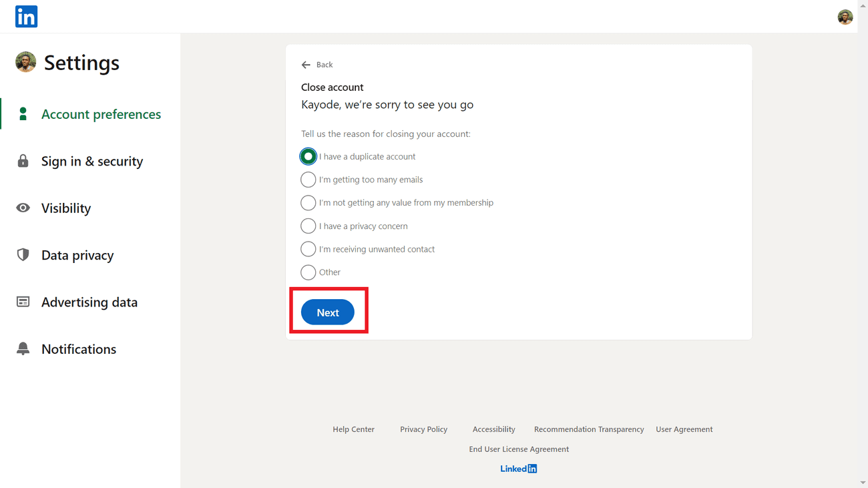
Task: Pick "I'm receiving unwanted contact" option
Action: [x=308, y=249]
